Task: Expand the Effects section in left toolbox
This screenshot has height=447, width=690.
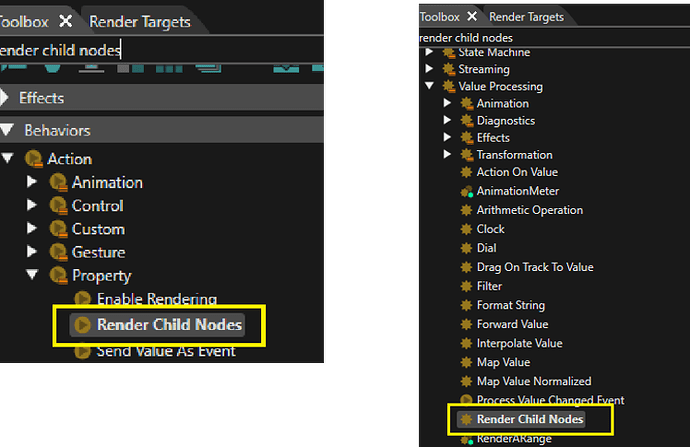Action: tap(4, 98)
